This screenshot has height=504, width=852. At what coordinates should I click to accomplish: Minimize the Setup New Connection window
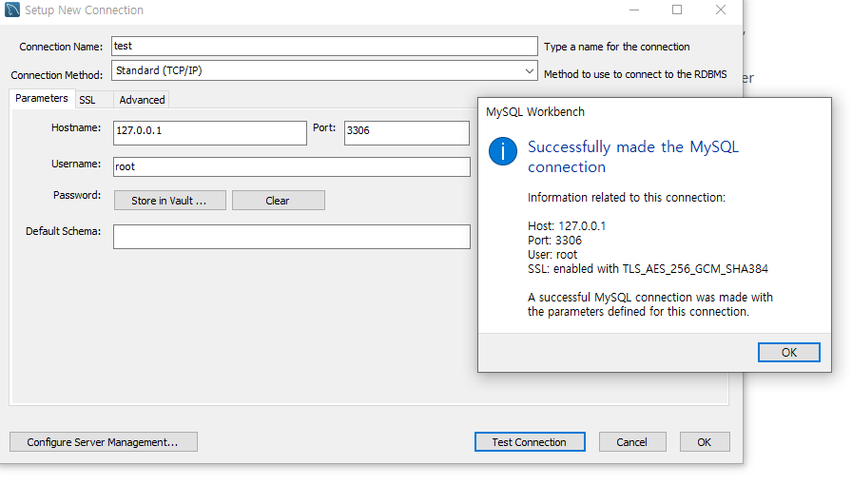pyautogui.click(x=634, y=10)
